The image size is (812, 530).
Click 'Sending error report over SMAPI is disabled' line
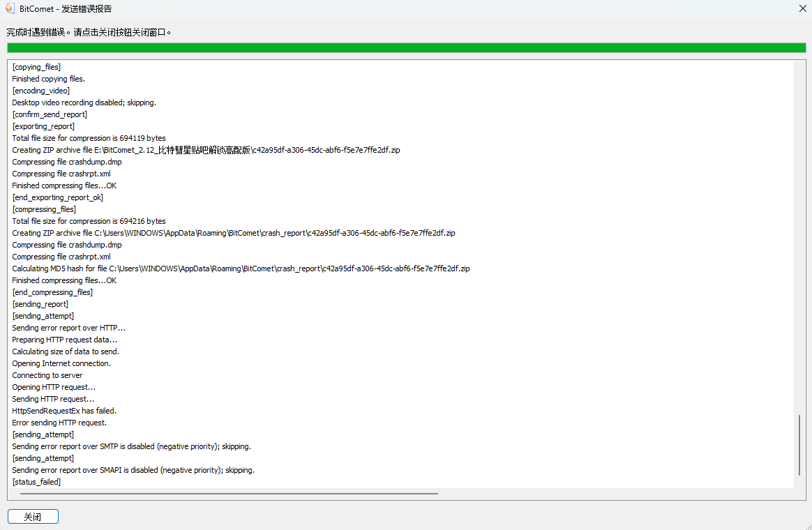(134, 471)
